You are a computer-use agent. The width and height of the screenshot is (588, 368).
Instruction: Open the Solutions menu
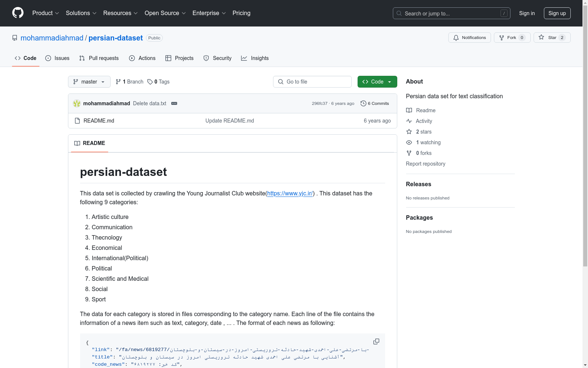pyautogui.click(x=81, y=13)
